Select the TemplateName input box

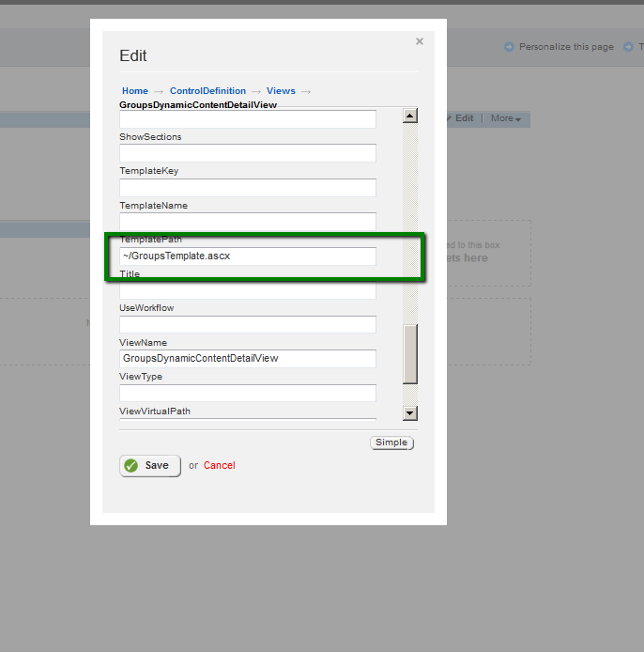[x=248, y=221]
